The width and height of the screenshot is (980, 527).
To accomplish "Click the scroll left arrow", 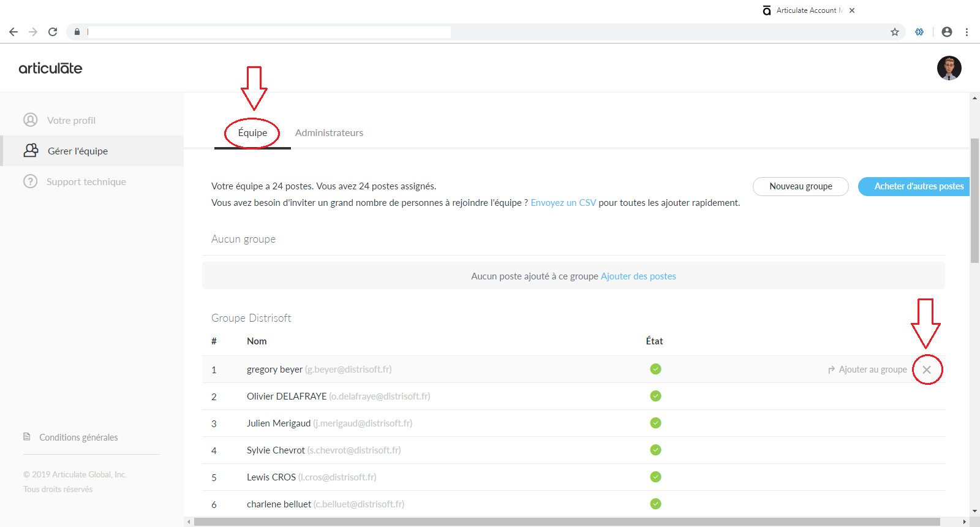I will (189, 522).
